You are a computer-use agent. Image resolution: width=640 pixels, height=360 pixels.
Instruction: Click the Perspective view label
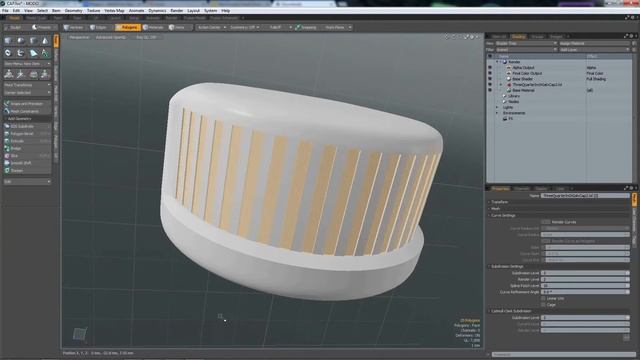79,37
